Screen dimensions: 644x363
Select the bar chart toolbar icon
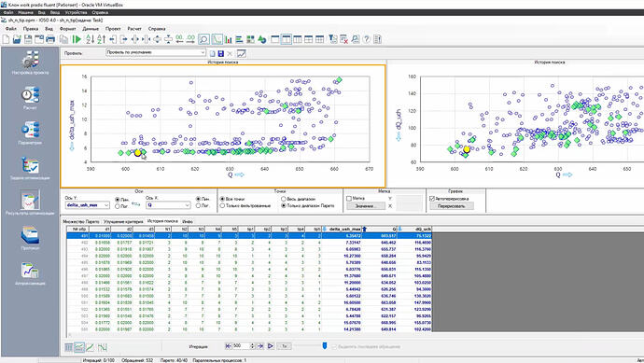(x=229, y=39)
